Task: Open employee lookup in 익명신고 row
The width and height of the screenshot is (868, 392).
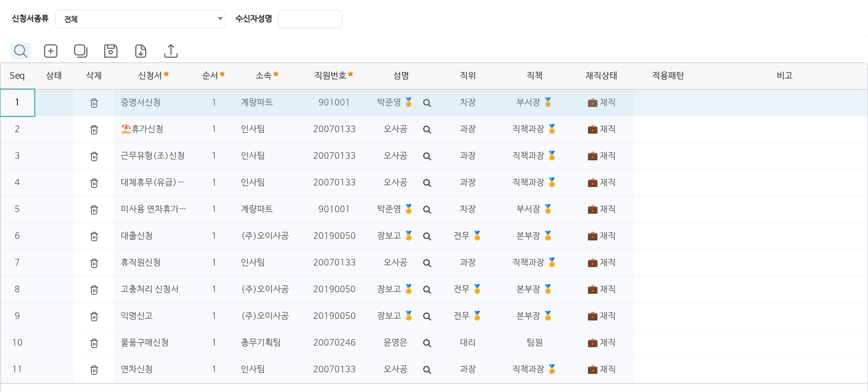Action: click(427, 317)
